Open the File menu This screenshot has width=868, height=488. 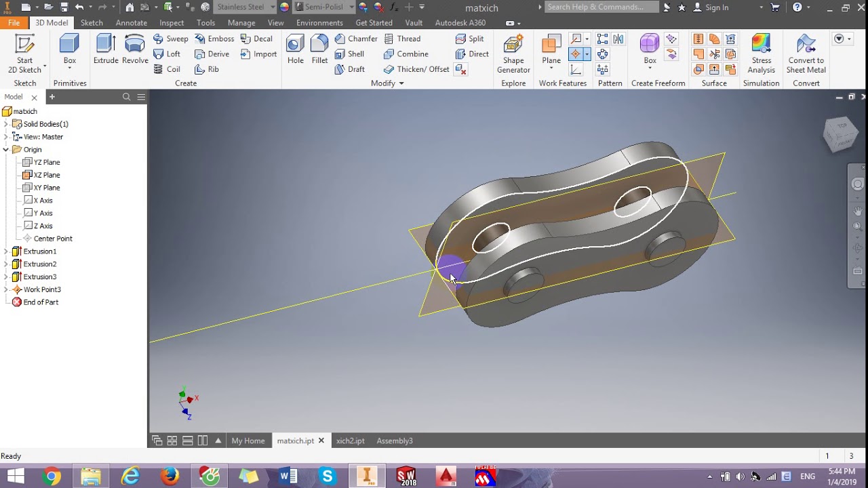(x=14, y=22)
